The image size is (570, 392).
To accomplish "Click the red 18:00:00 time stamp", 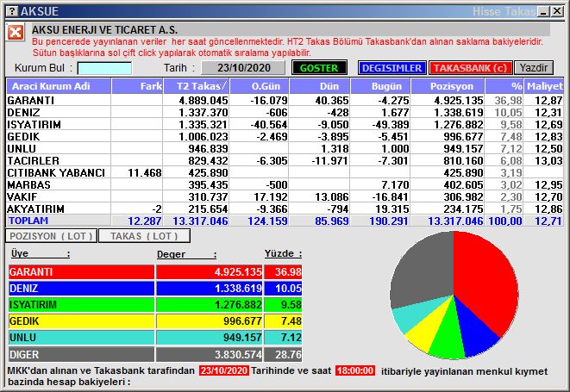I will 355,370.
